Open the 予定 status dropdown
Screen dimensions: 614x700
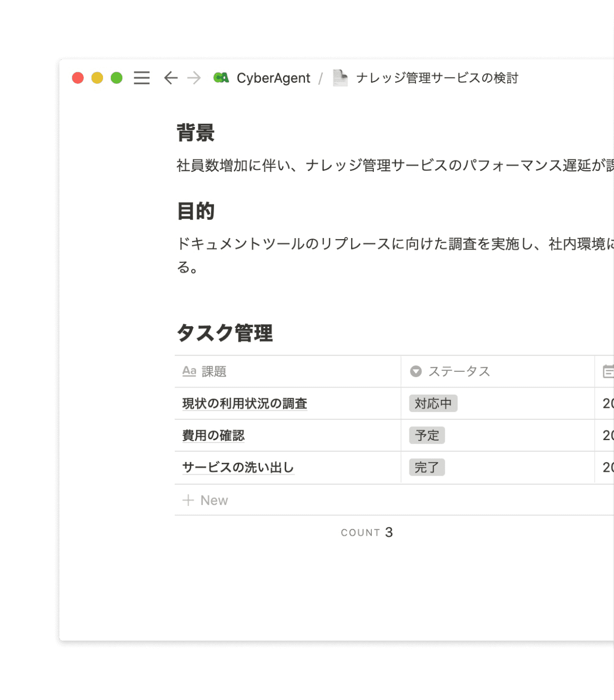427,435
